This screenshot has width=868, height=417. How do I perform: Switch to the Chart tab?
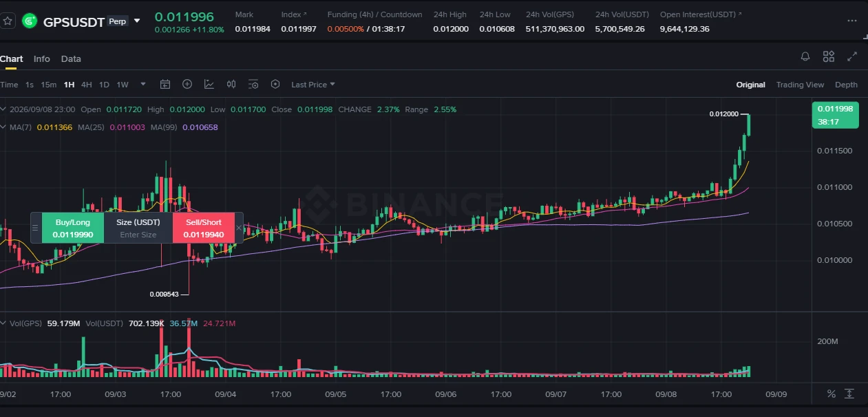[11, 58]
